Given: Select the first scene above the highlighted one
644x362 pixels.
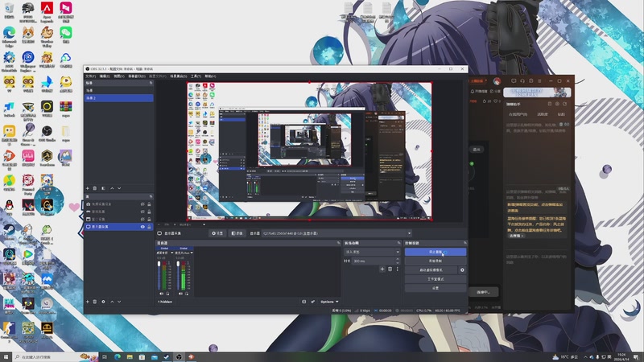Looking at the screenshot, I should (118, 90).
